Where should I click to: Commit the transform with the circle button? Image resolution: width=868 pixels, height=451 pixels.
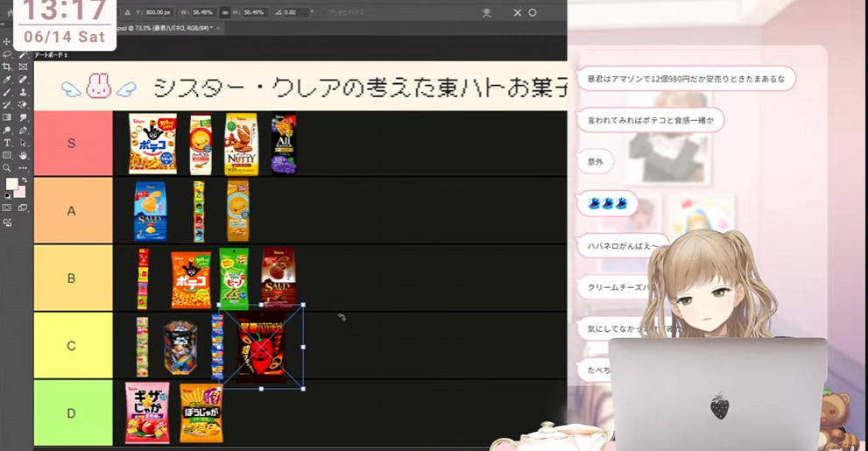[x=533, y=12]
